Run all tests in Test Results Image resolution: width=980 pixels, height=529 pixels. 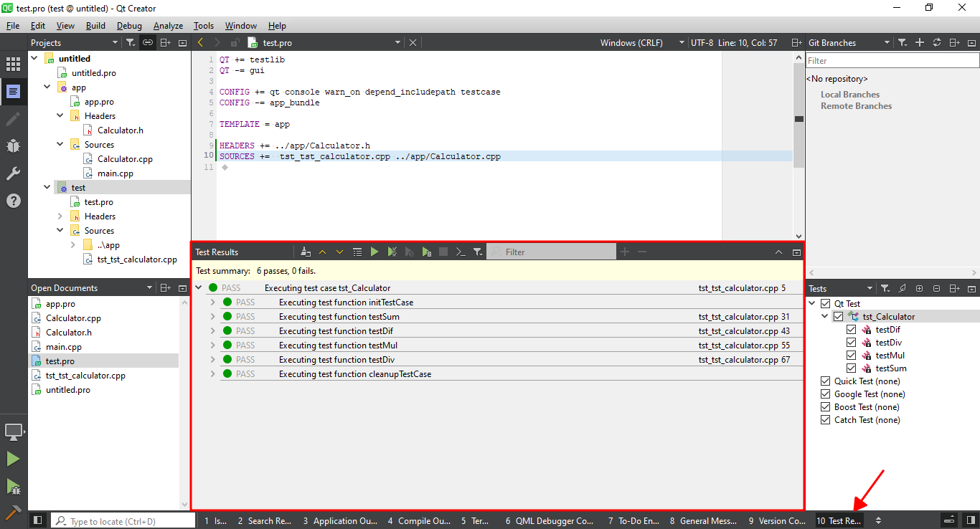[x=374, y=252]
